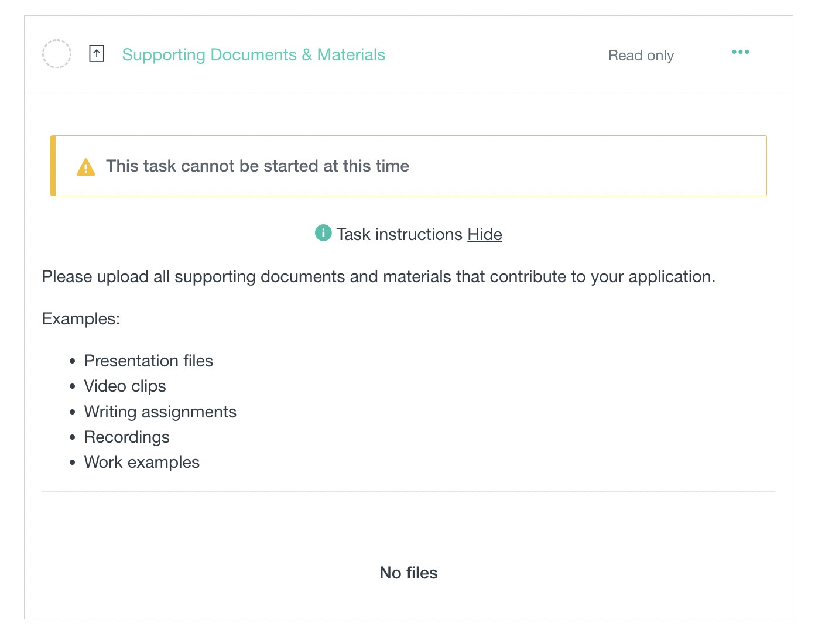Open the three-dot more options menu
815x644 pixels.
(740, 52)
